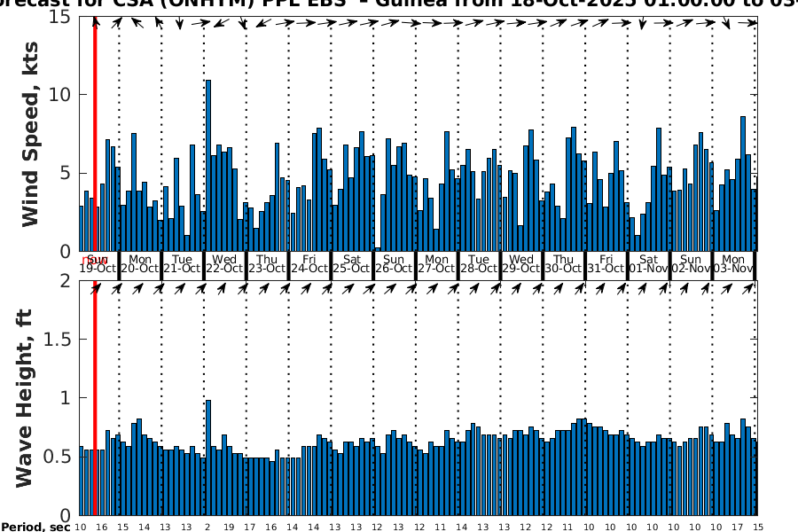This screenshot has height=532, width=798.
Task: Click the tallest wave height bar near 1 ft
Action: click(208, 457)
